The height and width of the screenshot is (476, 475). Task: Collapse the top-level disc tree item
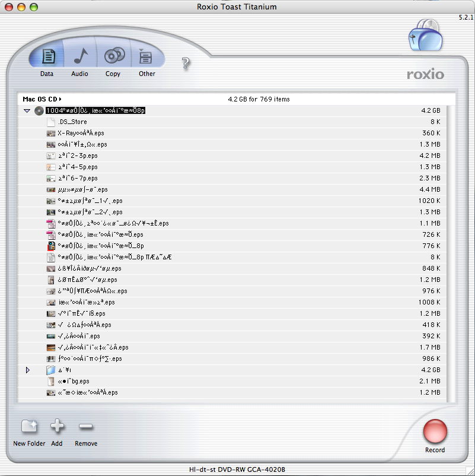[x=27, y=111]
